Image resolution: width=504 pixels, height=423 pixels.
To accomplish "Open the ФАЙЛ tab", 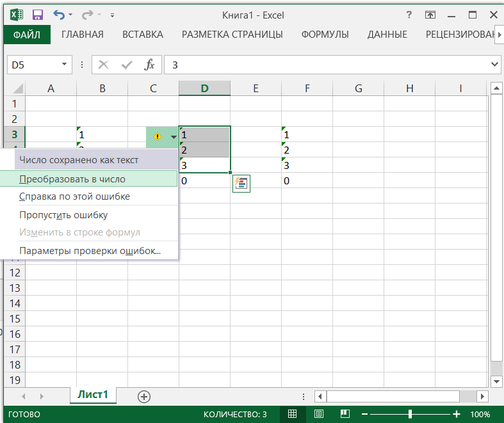I will coord(27,35).
